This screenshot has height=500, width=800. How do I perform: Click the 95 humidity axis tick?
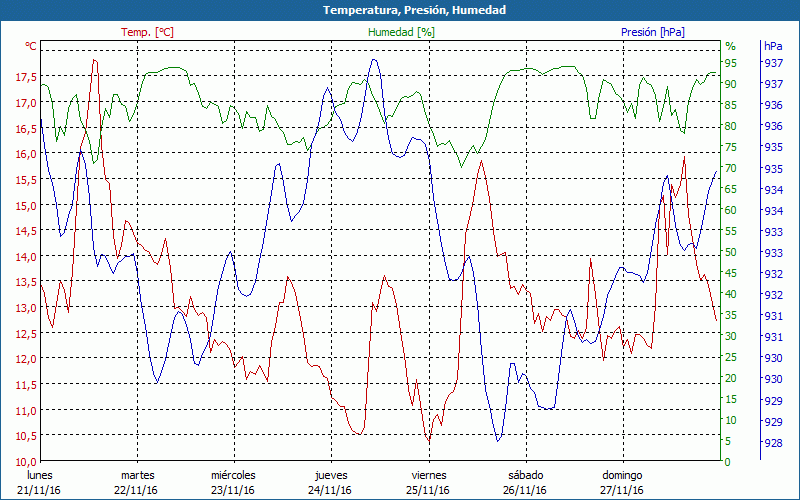tap(730, 63)
